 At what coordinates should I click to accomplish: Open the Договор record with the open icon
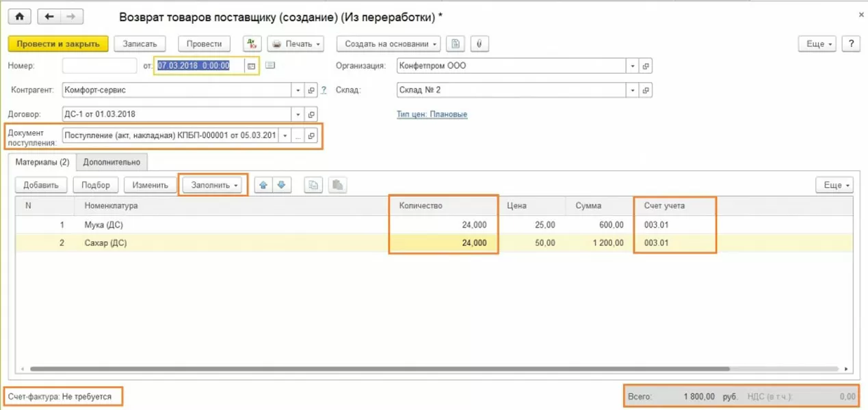click(311, 114)
